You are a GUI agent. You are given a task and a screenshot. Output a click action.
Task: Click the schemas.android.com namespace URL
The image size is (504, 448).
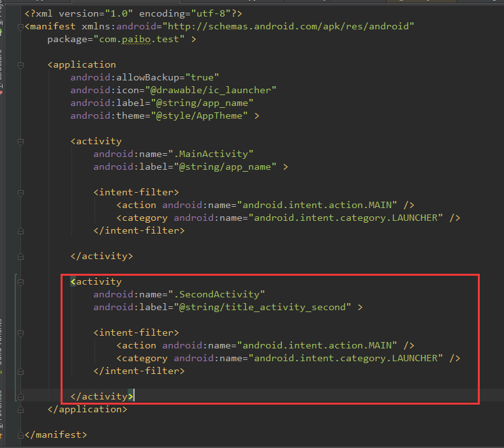tap(288, 26)
